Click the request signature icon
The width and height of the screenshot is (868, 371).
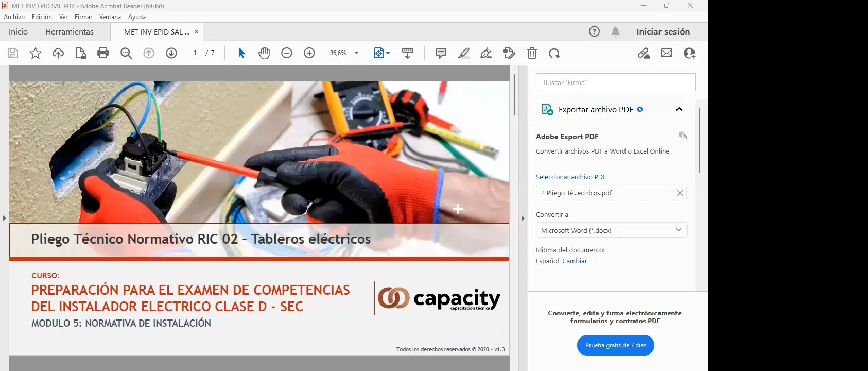[509, 53]
